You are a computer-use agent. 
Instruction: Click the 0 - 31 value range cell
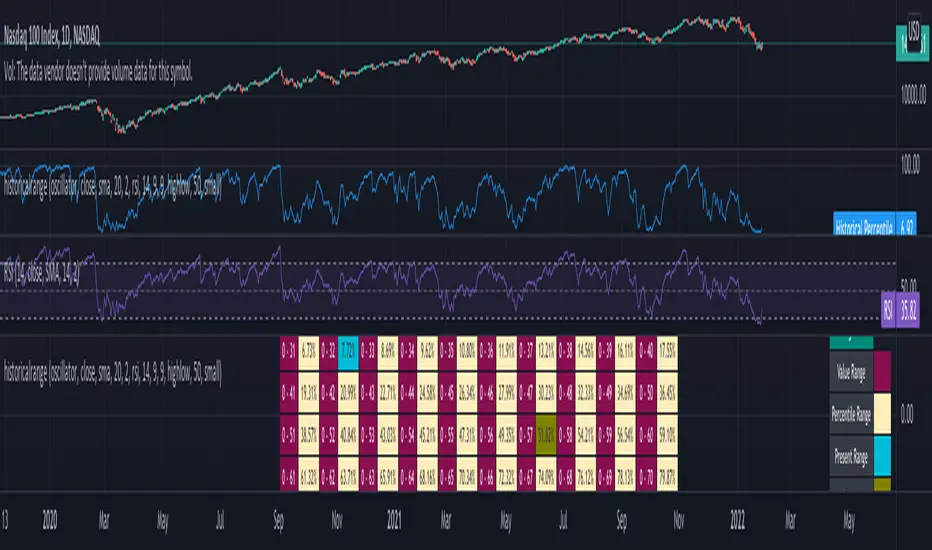point(289,351)
